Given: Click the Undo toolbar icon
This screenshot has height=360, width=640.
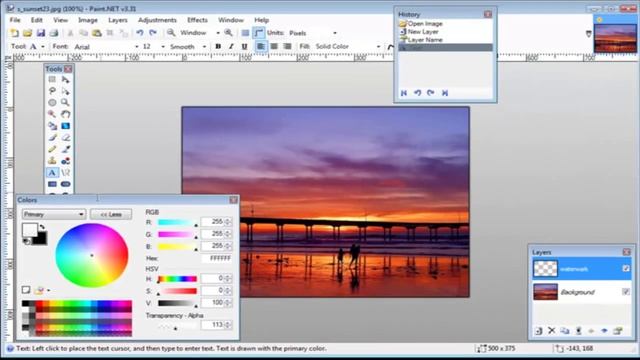Looking at the screenshot, I should tap(140, 33).
